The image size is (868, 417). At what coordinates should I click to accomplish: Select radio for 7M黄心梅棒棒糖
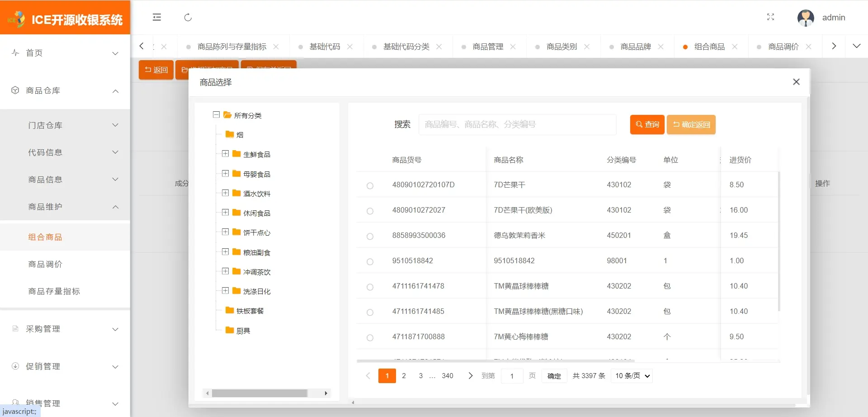click(370, 337)
